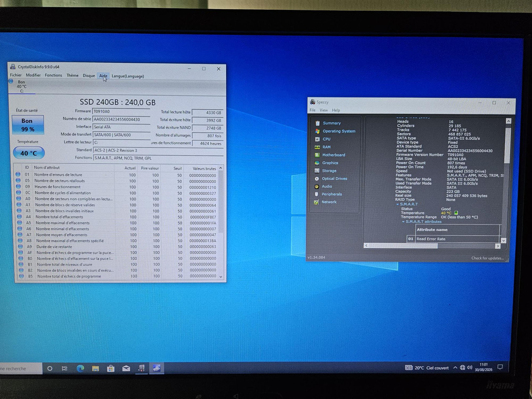Viewport: 532px width, 399px height.
Task: Click the 40 °C temperature button
Action: 29,153
